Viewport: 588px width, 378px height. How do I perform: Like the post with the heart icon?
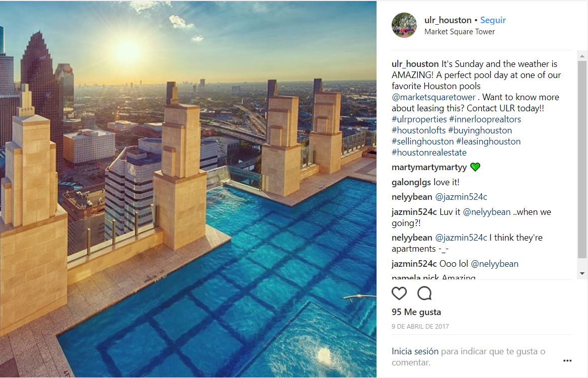(399, 293)
